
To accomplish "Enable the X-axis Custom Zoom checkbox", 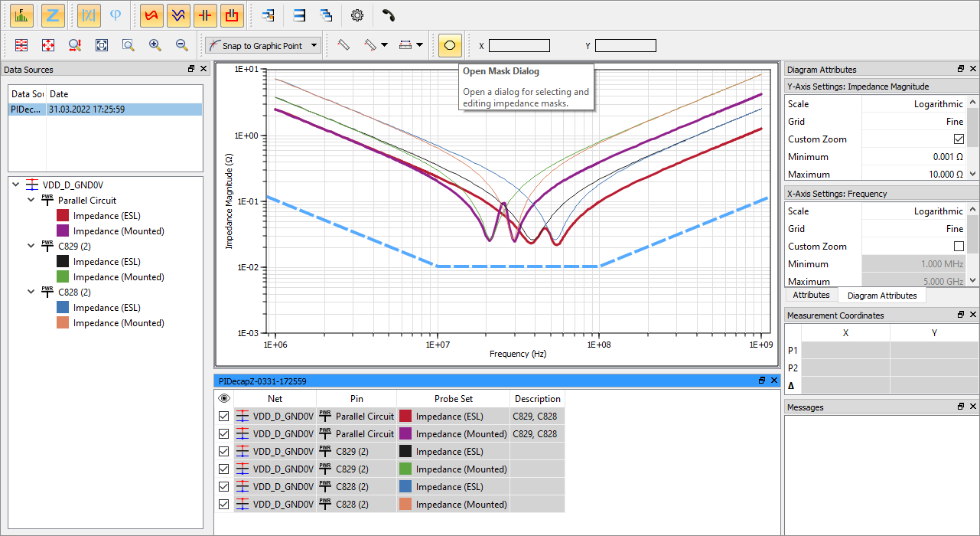I will coord(959,247).
